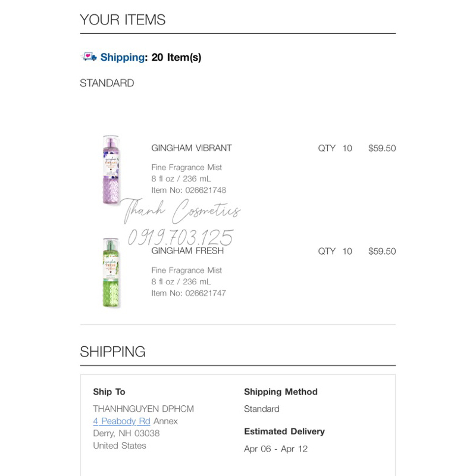Select the GINGHAM VIBRANT product name
This screenshot has width=476, height=476.
[192, 148]
